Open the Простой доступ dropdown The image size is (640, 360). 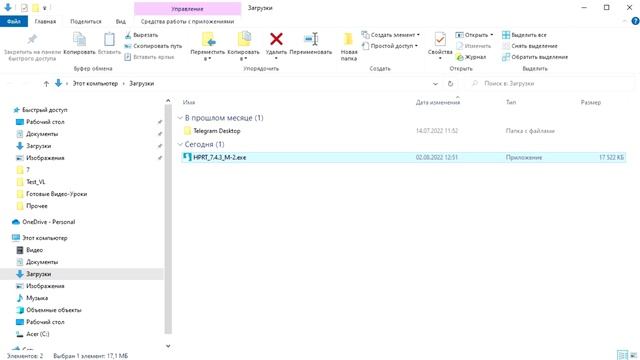[390, 46]
